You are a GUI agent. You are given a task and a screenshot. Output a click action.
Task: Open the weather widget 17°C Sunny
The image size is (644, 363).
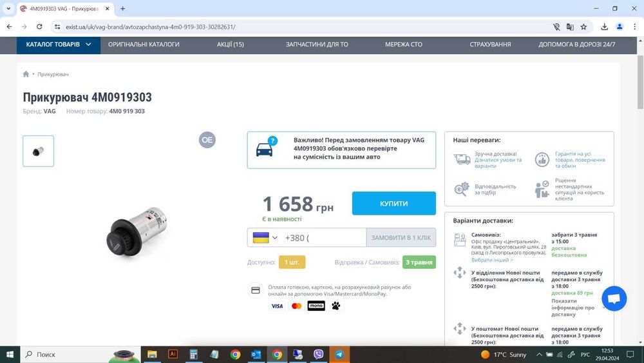pyautogui.click(x=504, y=355)
